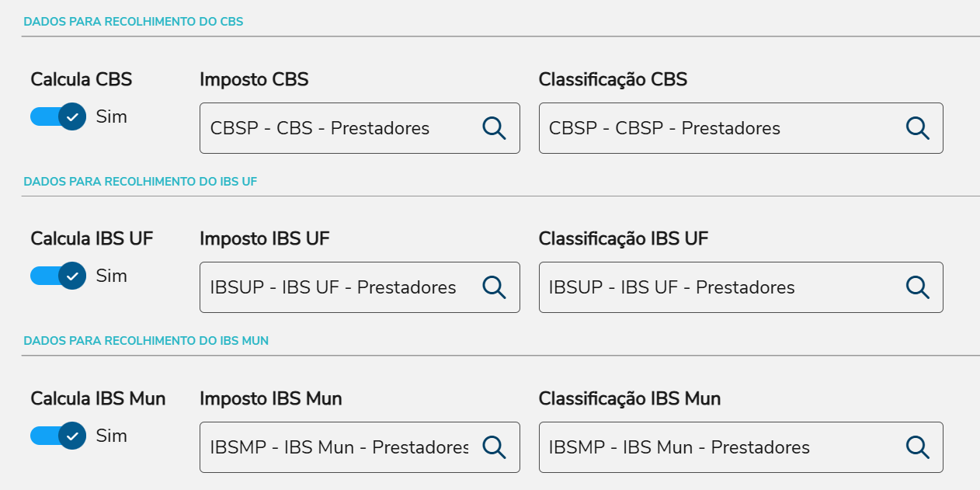Open search for Classificação IBS Mun
980x490 pixels.
click(917, 447)
